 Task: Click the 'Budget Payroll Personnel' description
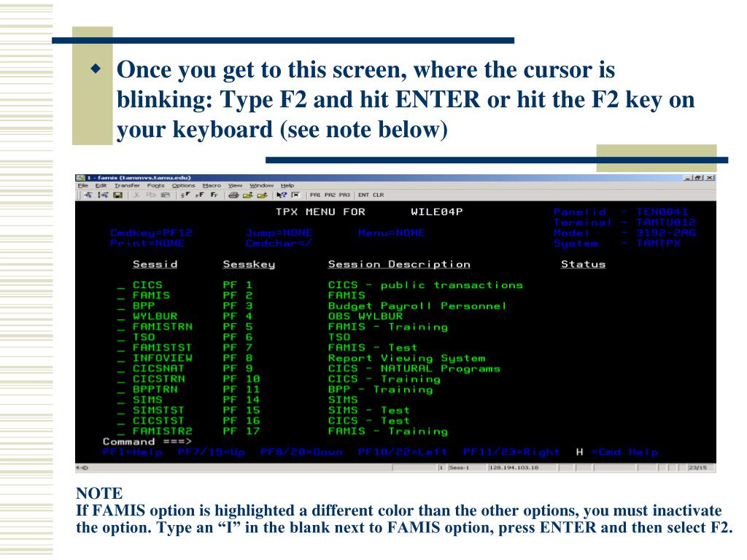(417, 306)
